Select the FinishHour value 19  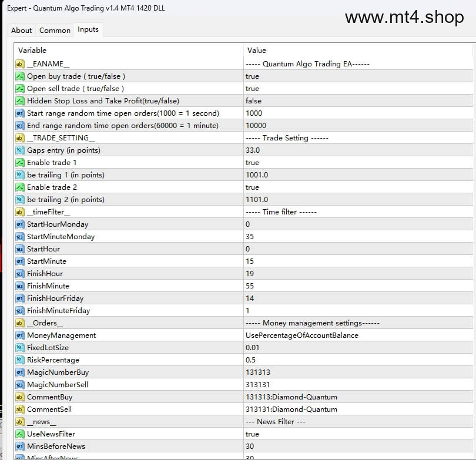[x=250, y=274]
